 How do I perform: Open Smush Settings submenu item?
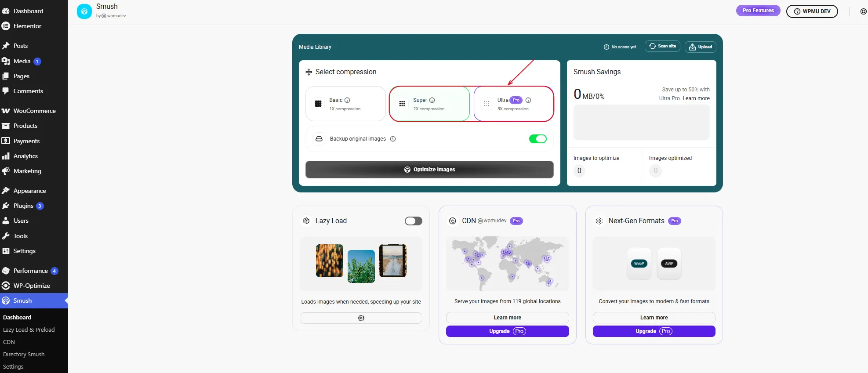coord(13,366)
